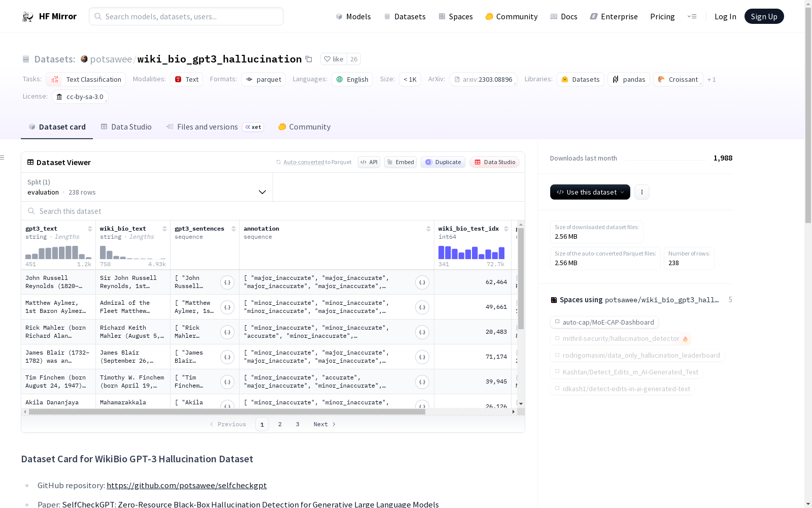The height and width of the screenshot is (508, 812).
Task: Open Enterprise in the top navigation
Action: coord(614,17)
